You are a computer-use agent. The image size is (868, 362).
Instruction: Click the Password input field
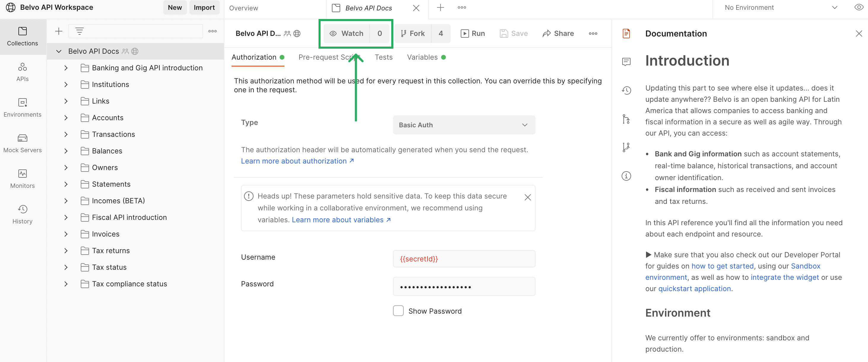[x=464, y=287]
